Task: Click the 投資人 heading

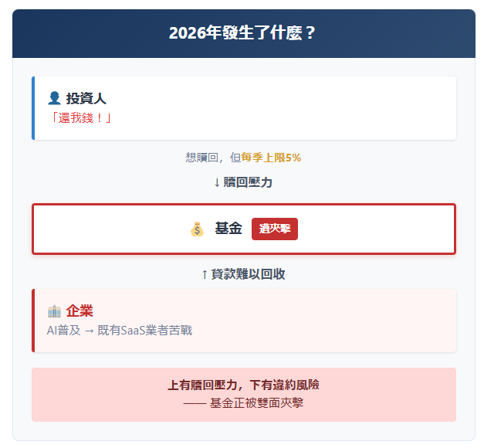Action: point(86,98)
